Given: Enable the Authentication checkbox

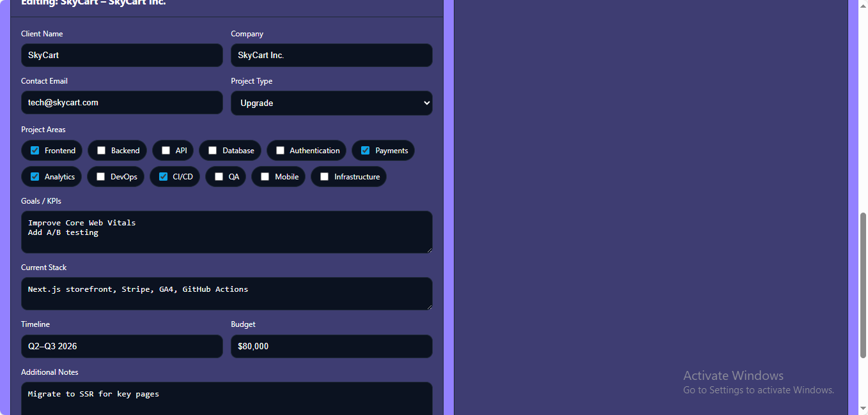Looking at the screenshot, I should point(280,151).
